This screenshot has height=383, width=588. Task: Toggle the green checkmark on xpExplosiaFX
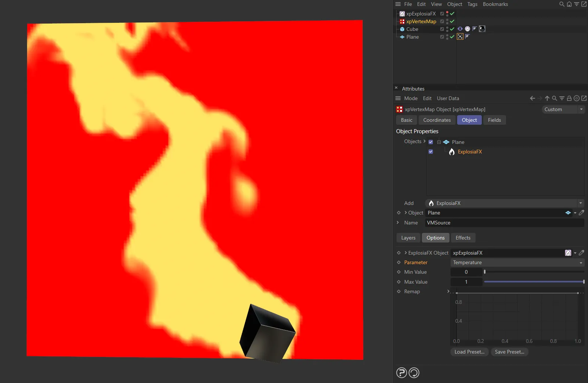click(452, 14)
